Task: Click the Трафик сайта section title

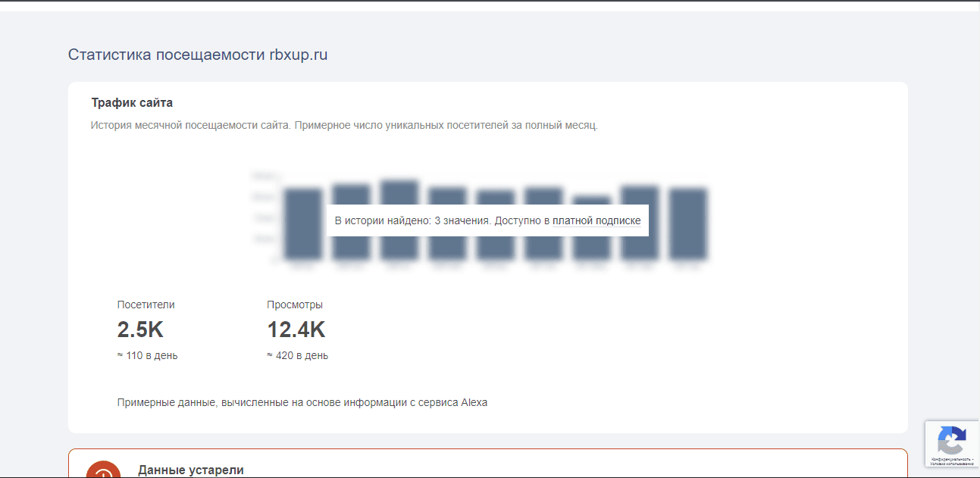Action: [132, 102]
